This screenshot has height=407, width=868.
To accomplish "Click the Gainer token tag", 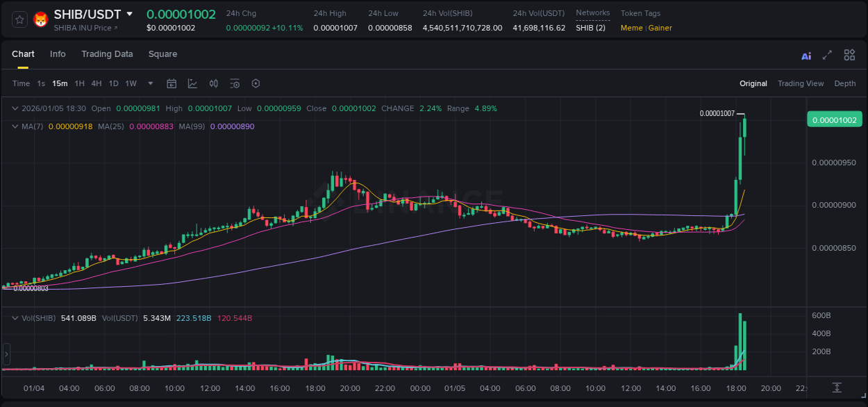I will [659, 28].
